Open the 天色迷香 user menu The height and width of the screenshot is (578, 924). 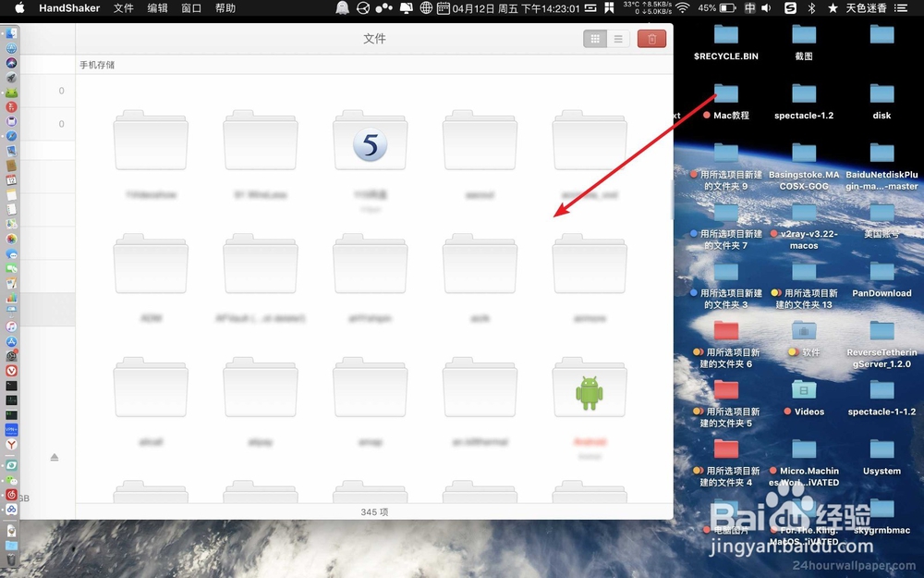[867, 8]
